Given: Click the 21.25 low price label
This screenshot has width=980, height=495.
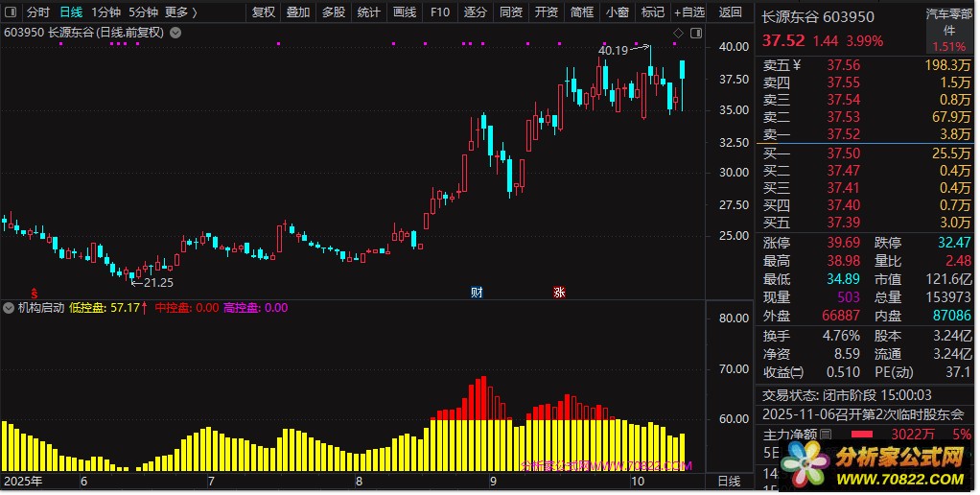Looking at the screenshot, I should [x=158, y=282].
